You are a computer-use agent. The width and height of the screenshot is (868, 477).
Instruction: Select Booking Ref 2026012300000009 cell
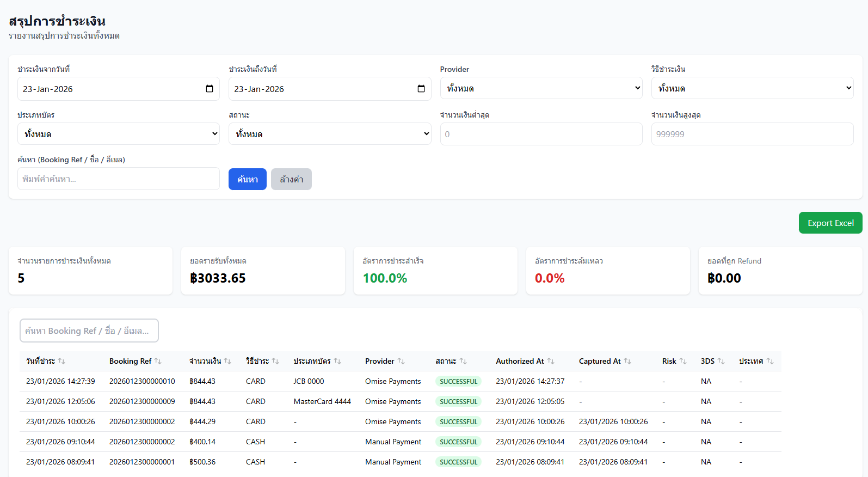[142, 401]
